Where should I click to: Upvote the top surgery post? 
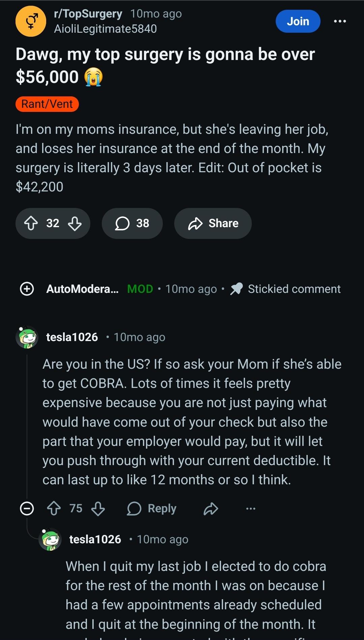tap(31, 223)
